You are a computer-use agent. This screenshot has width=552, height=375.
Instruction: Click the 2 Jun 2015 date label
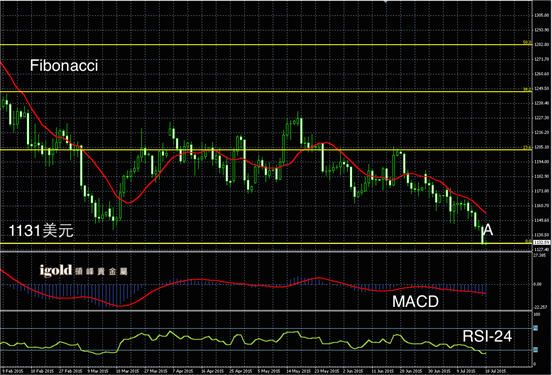[x=353, y=371]
